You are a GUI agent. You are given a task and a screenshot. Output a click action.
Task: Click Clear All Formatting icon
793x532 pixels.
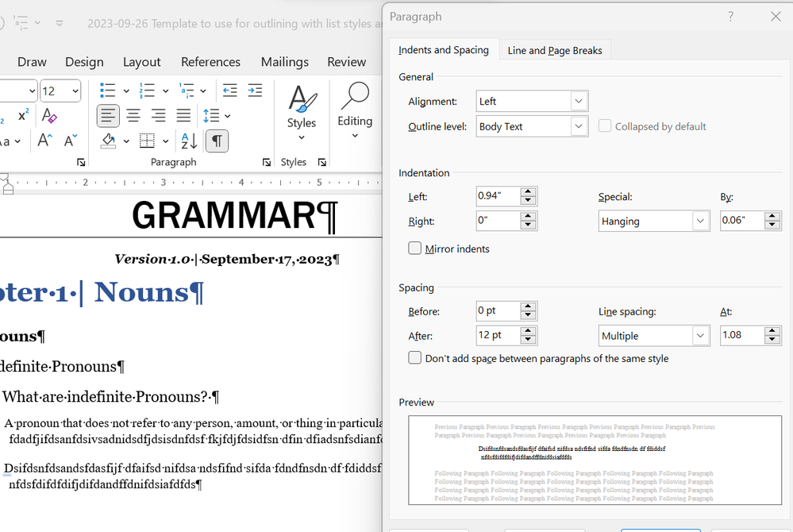point(49,116)
